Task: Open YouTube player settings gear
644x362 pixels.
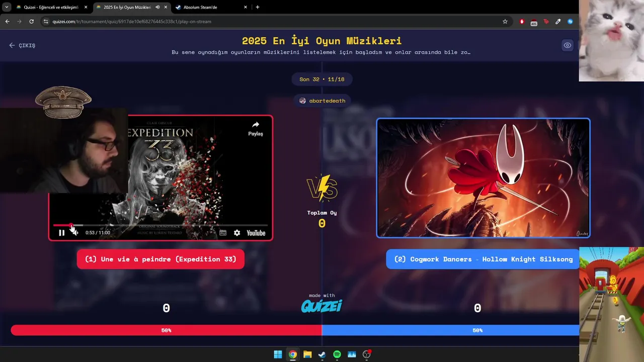Action: pyautogui.click(x=237, y=233)
